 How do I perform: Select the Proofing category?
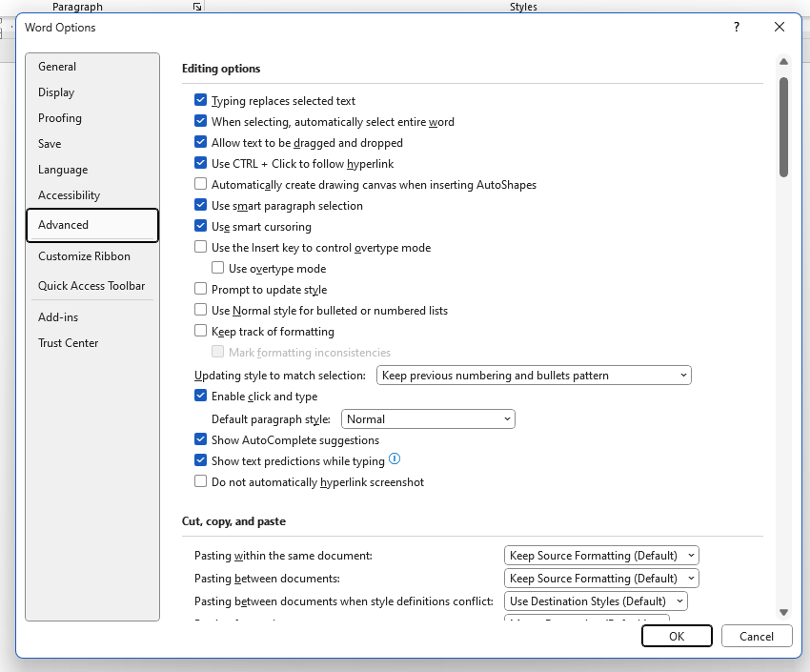pos(91,118)
